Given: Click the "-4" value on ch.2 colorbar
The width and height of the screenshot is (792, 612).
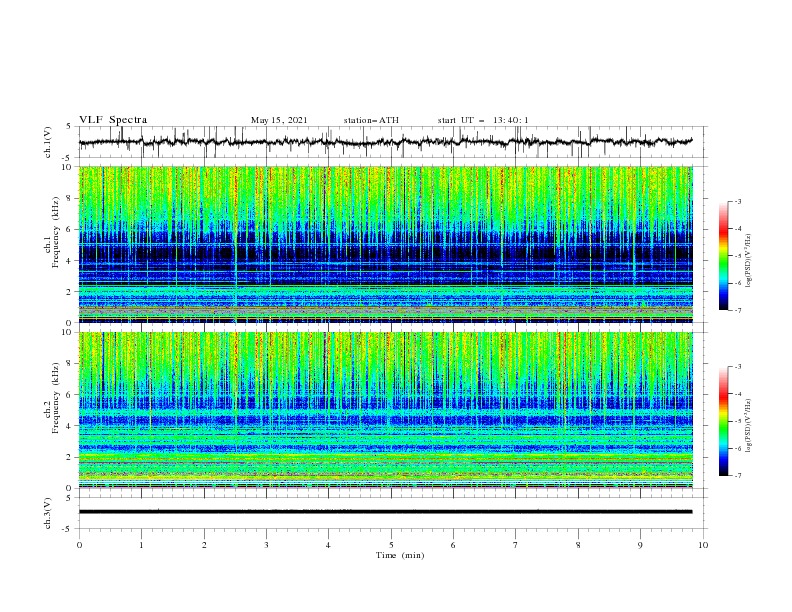Looking at the screenshot, I should 737,394.
